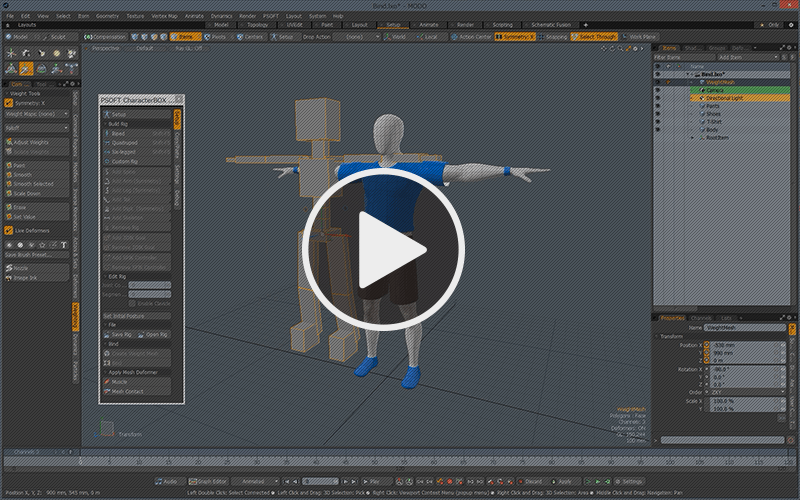Toggle the Live Deformers checkbox
Image resolution: width=800 pixels, height=500 pixels.
9,230
